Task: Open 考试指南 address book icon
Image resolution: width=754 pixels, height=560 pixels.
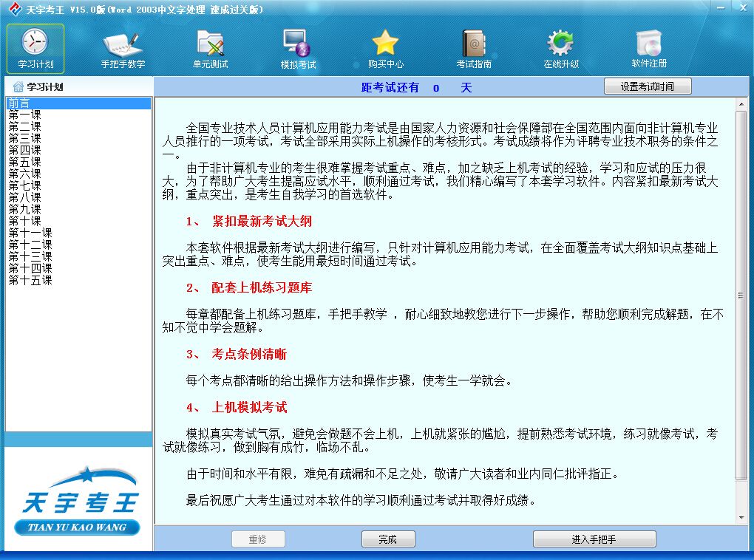Action: [x=474, y=44]
